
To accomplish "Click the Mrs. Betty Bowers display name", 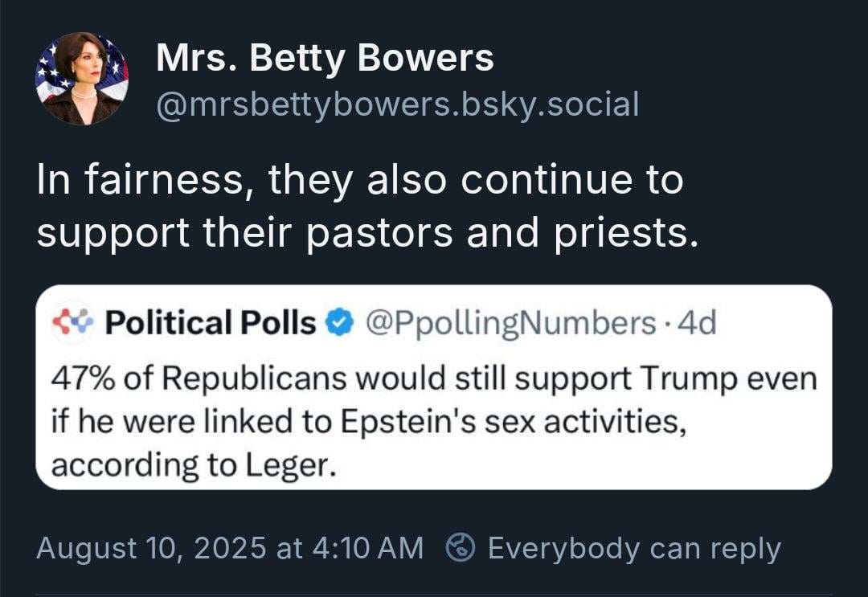I will pos(325,58).
